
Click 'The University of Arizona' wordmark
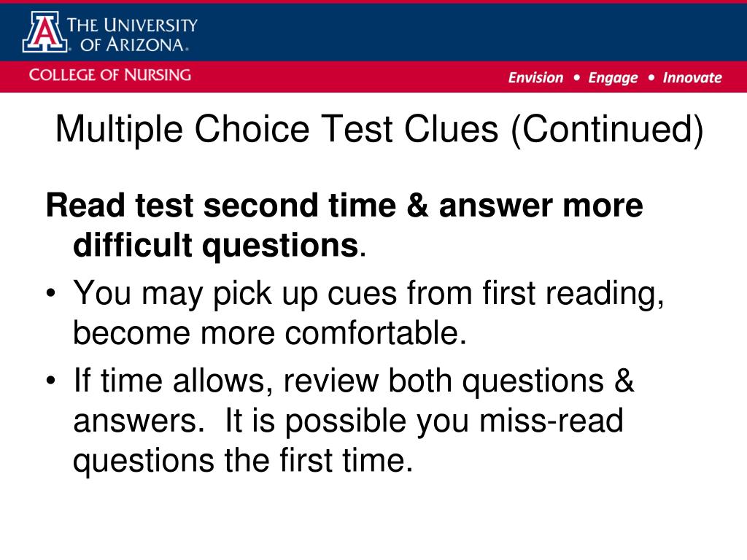coord(132,35)
